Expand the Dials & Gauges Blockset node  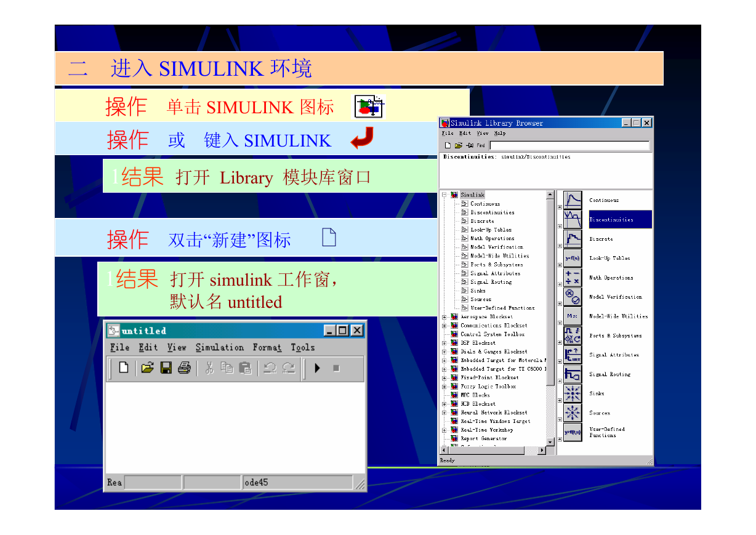444,352
